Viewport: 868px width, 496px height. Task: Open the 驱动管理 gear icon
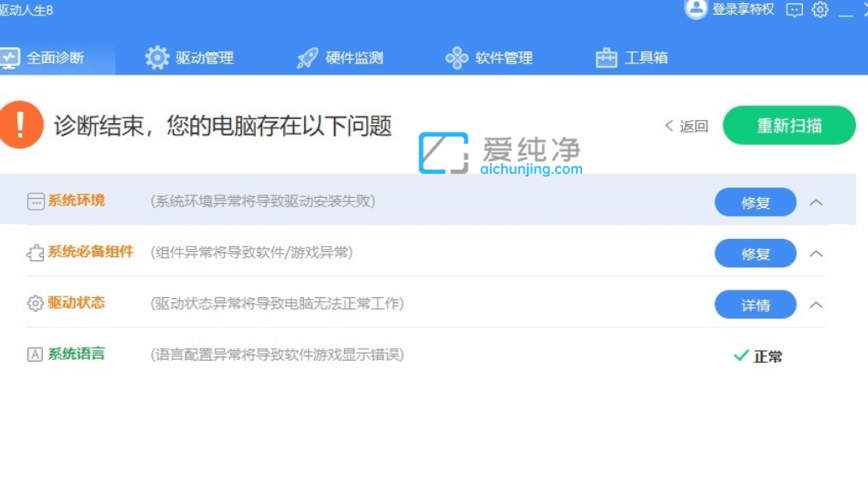(x=157, y=57)
